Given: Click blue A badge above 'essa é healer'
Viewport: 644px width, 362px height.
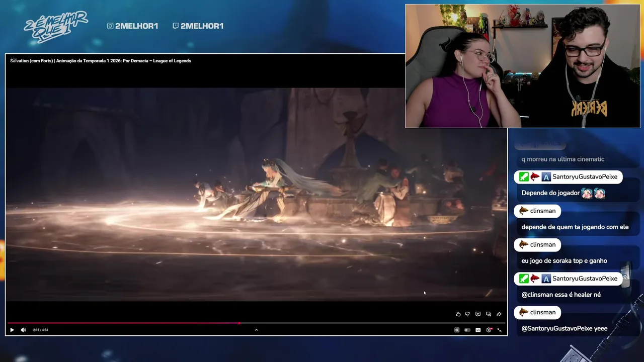Looking at the screenshot, I should pyautogui.click(x=546, y=279).
